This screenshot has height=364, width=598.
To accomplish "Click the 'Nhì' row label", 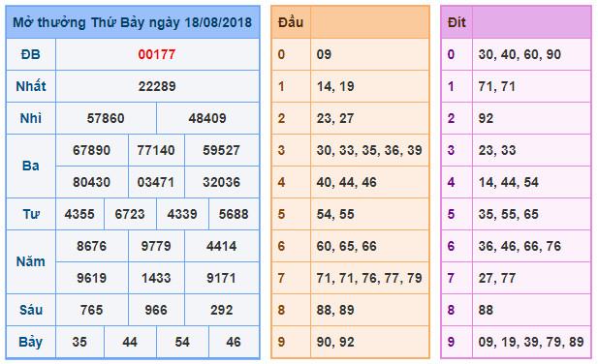I will [x=30, y=118].
